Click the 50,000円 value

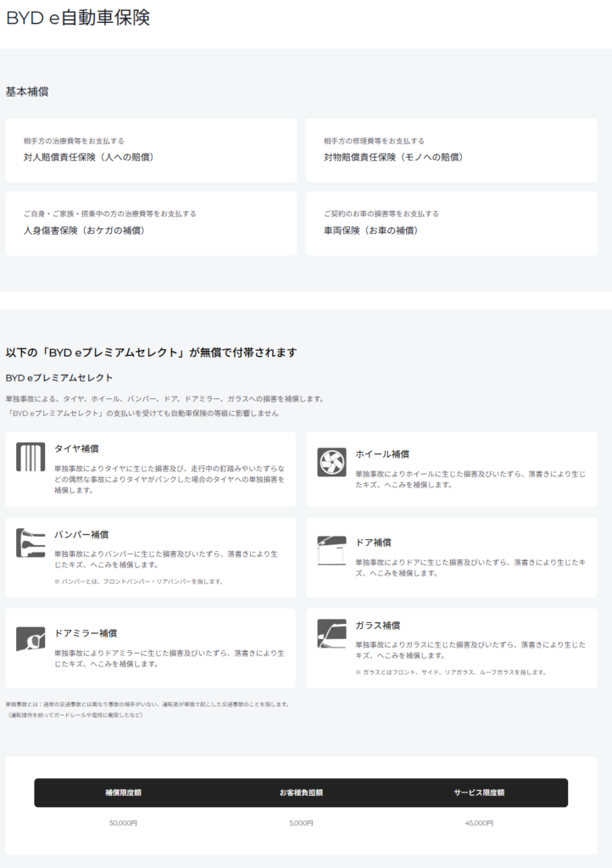tap(124, 823)
